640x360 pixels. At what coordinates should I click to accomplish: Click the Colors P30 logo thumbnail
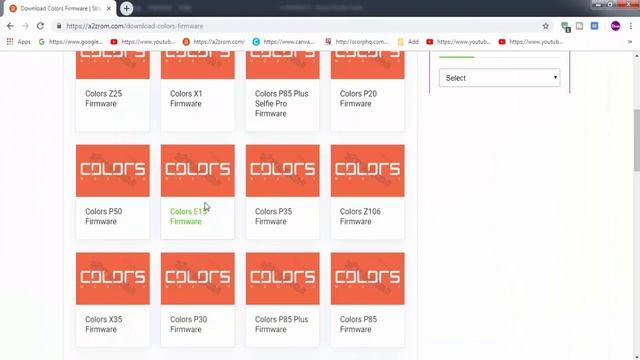click(x=198, y=278)
